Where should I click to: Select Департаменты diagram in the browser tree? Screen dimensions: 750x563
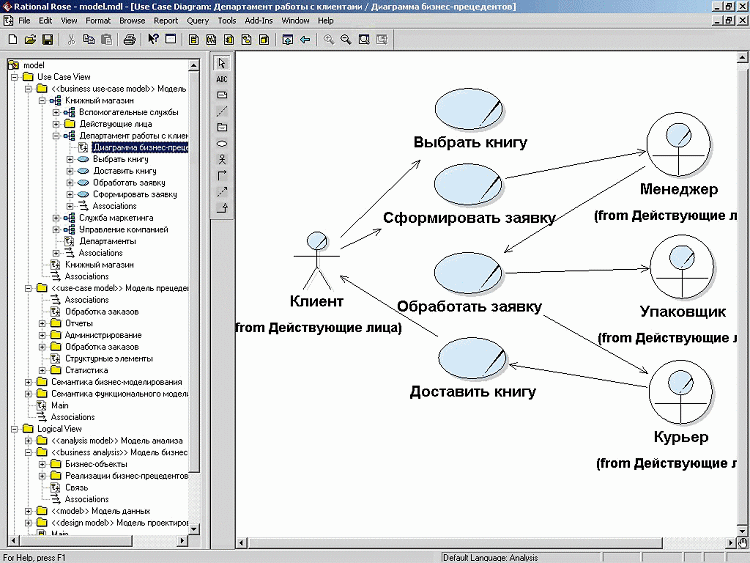point(108,241)
